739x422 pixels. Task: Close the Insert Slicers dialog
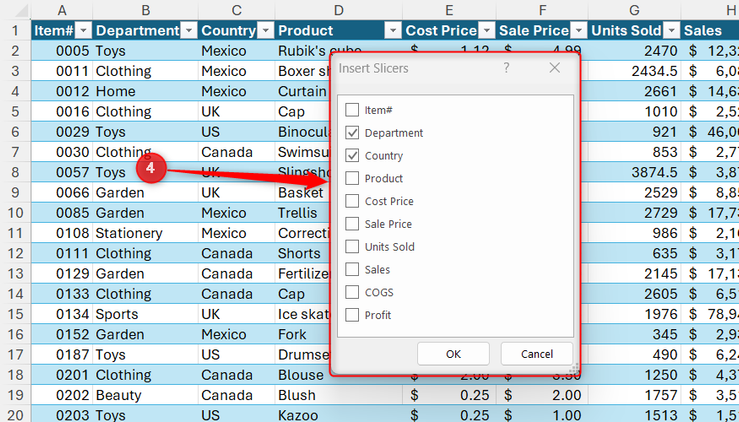tap(555, 68)
